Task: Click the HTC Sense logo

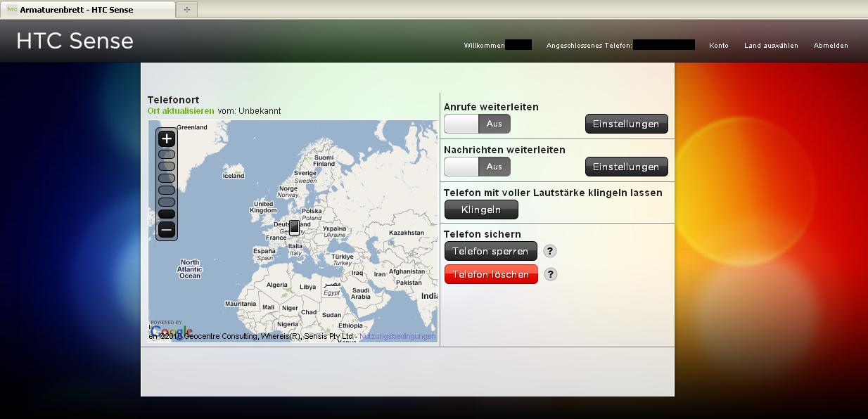Action: [75, 41]
